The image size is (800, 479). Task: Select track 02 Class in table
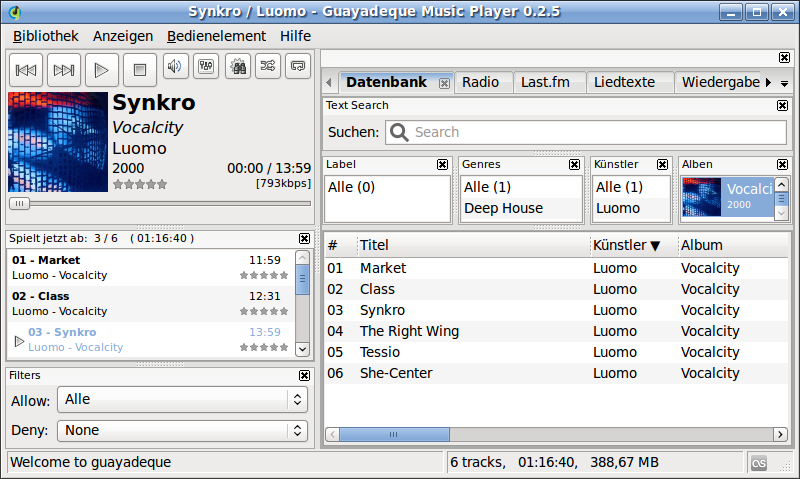tap(557, 289)
